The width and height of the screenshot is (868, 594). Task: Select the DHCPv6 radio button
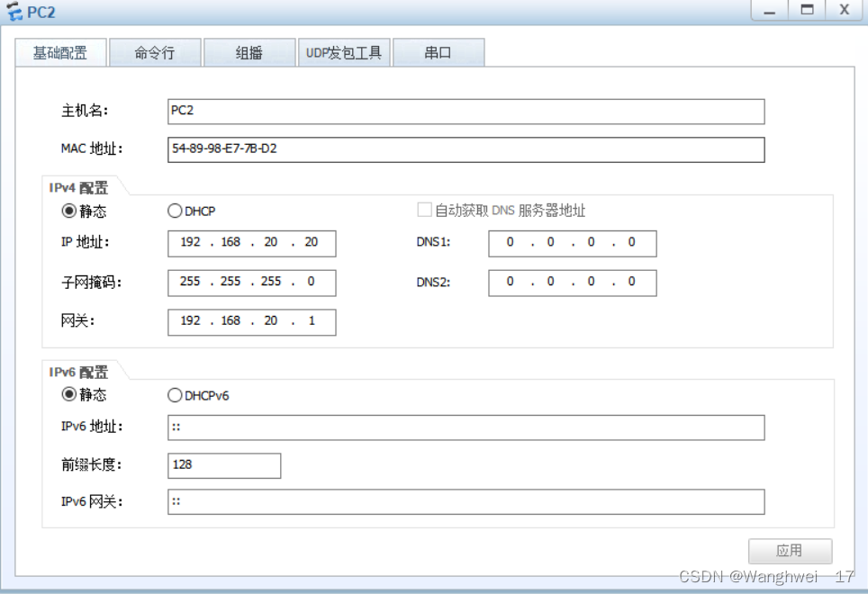click(175, 395)
